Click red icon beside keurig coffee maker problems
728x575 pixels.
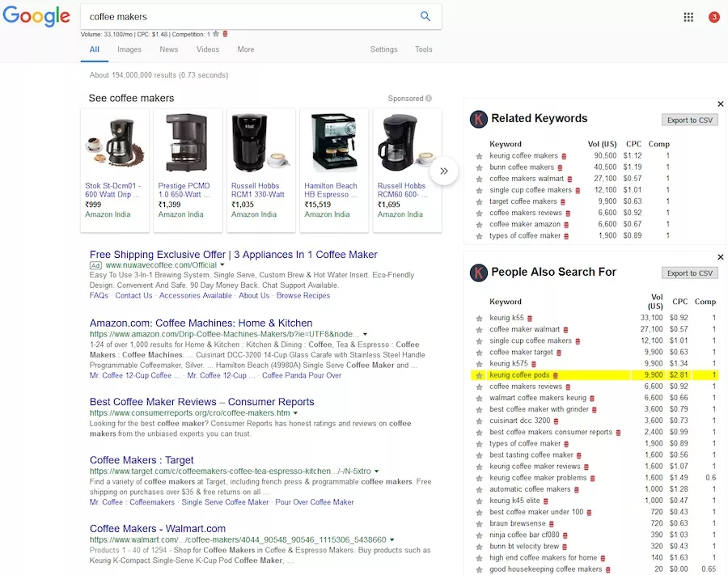point(592,478)
